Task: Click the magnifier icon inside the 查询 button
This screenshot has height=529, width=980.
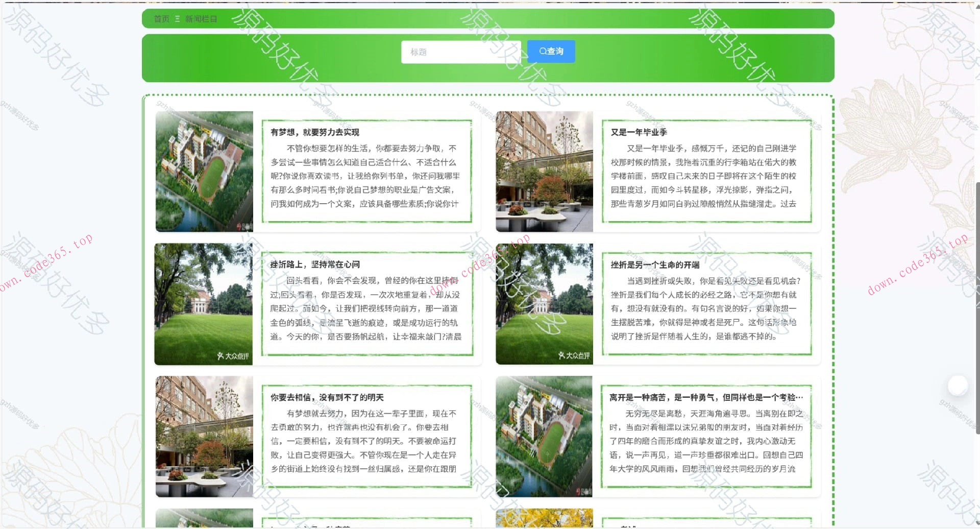Action: click(x=543, y=51)
